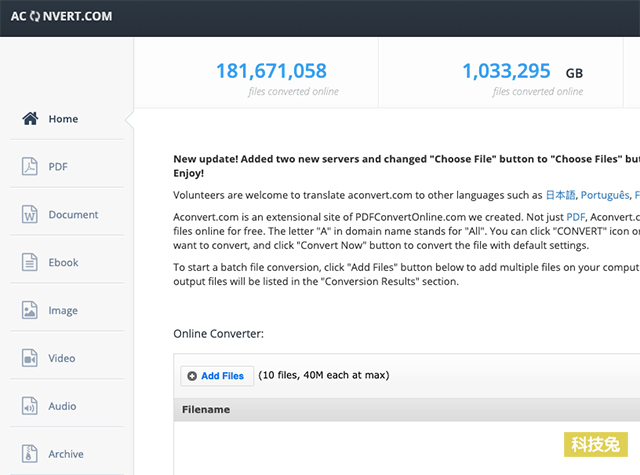
Task: Click the Home house icon in the sidebar
Action: point(30,118)
